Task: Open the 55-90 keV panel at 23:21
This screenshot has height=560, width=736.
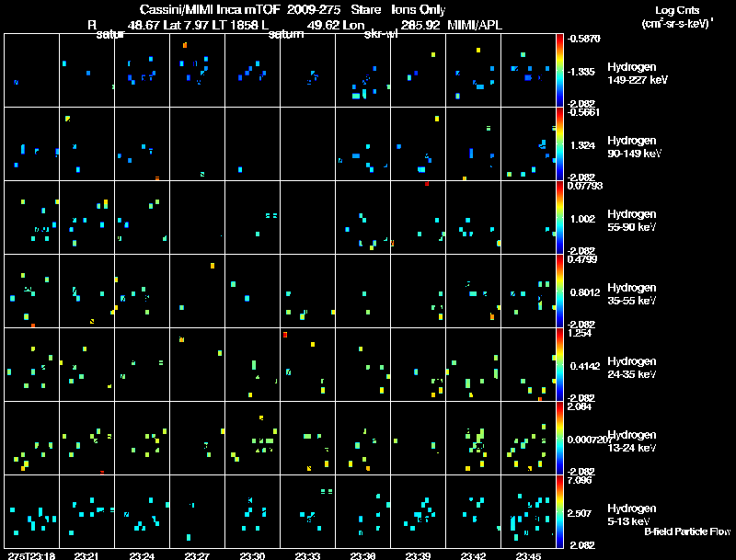Action: click(86, 218)
